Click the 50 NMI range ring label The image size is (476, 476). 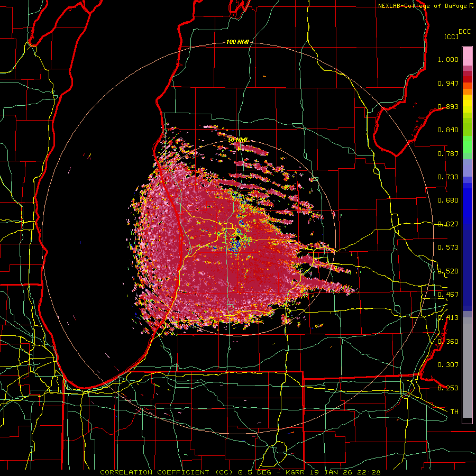(237, 140)
